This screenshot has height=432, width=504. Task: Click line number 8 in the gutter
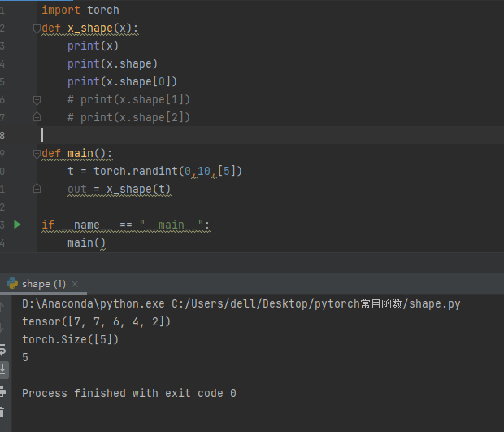tap(2, 135)
